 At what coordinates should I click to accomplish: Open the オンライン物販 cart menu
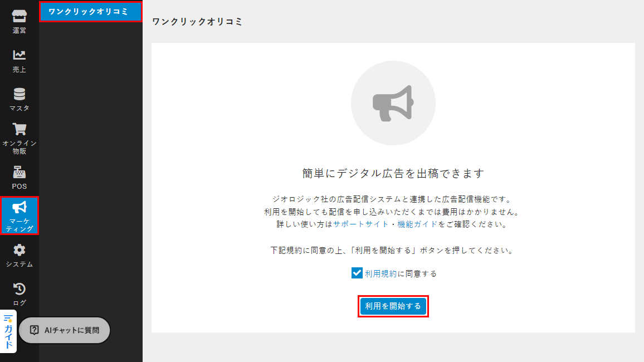click(19, 138)
